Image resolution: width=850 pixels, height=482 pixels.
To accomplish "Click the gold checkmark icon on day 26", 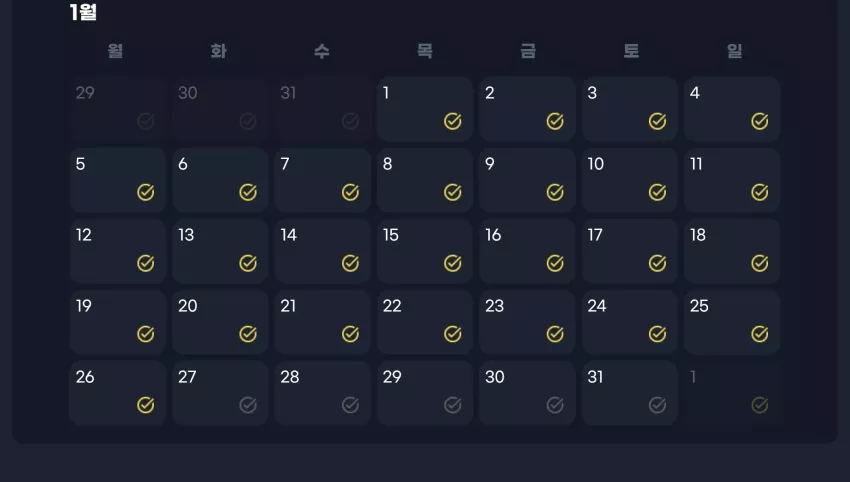I will (x=145, y=405).
